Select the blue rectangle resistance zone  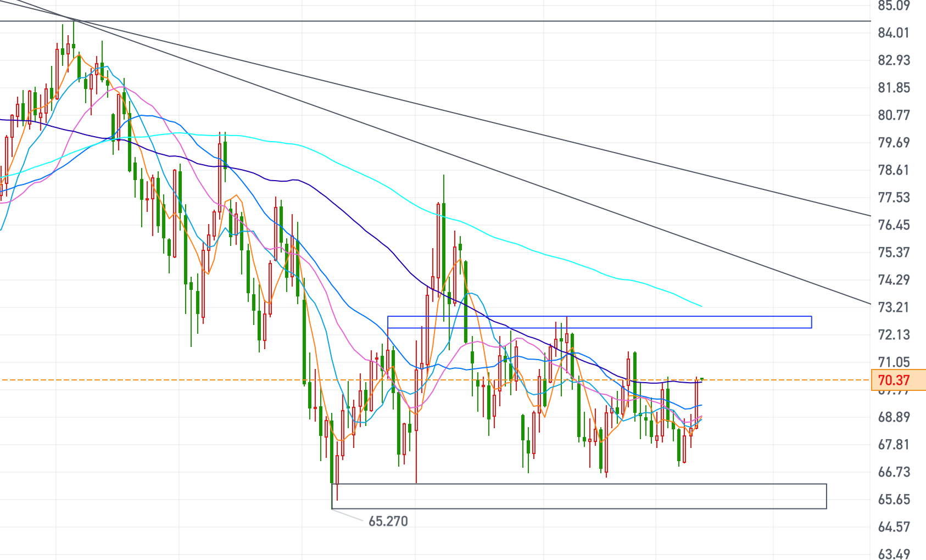[x=599, y=322]
